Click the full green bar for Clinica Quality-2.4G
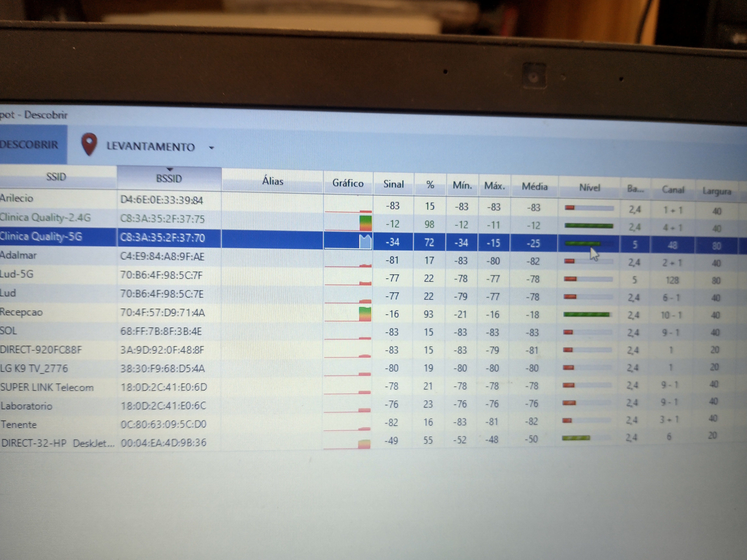The width and height of the screenshot is (747, 560). click(x=589, y=226)
